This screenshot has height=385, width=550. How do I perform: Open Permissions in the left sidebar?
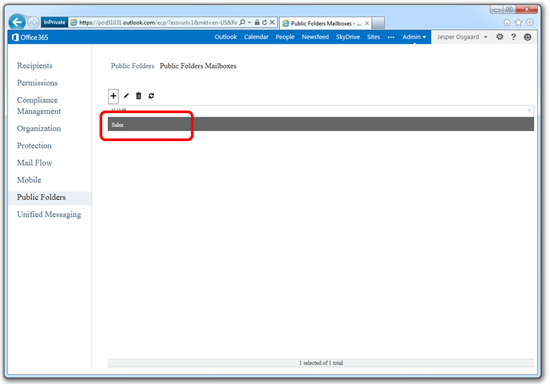(37, 83)
